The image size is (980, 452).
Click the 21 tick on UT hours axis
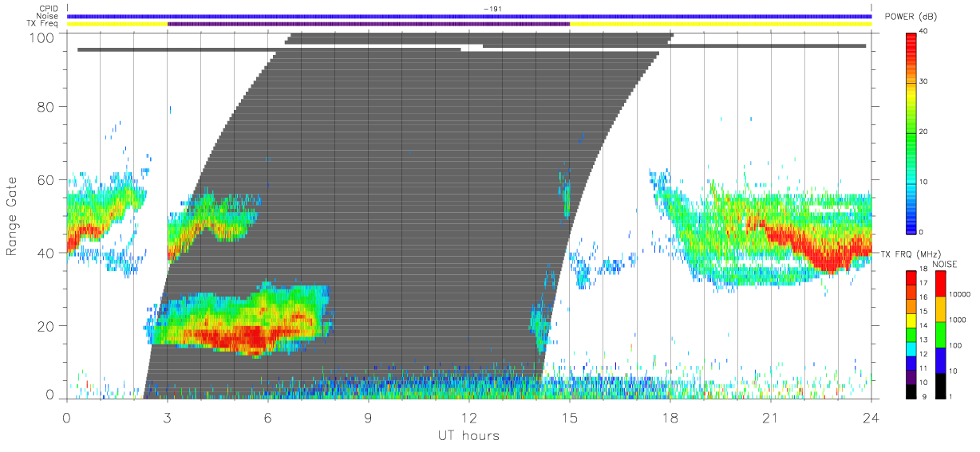pos(771,417)
